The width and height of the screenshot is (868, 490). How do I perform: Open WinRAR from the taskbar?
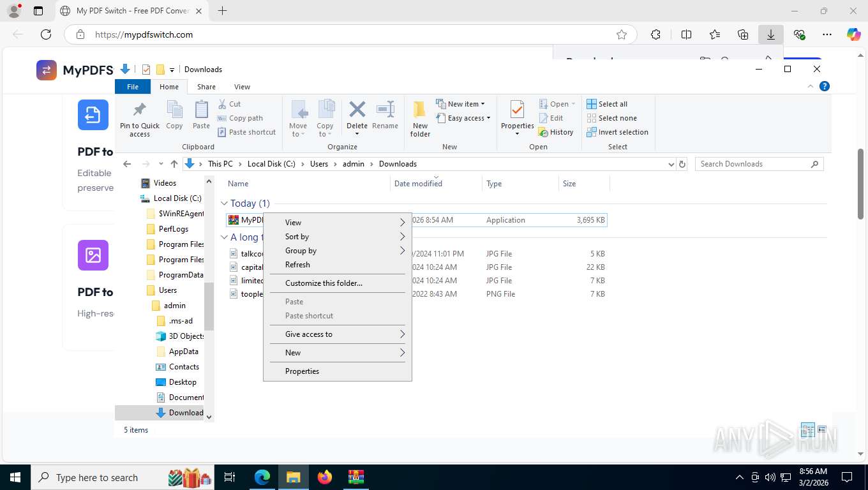355,477
